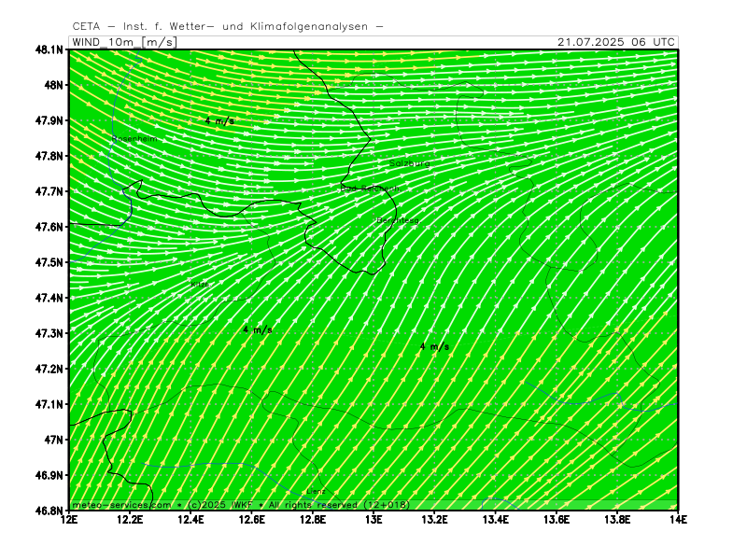
Task: Click the "Bad Reichenh." map label
Action: point(370,189)
